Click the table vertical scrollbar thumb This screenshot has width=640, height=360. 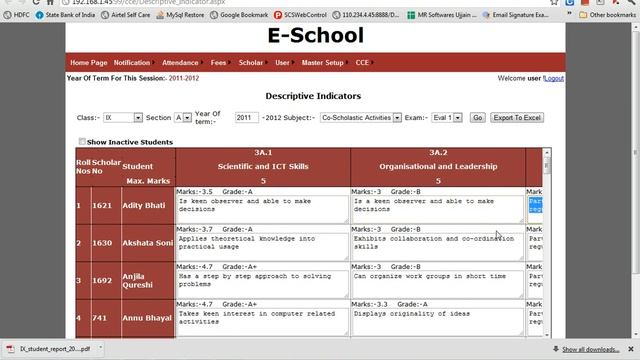(547, 165)
